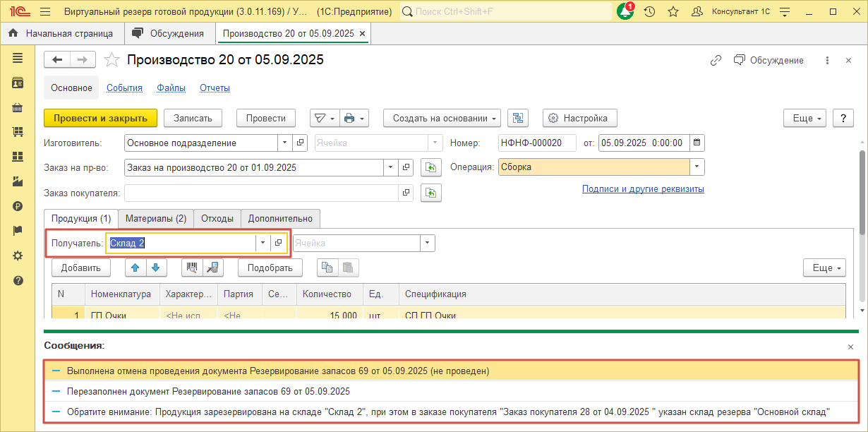Open the Обсуждения tab
The width and height of the screenshot is (868, 432).
[x=169, y=33]
